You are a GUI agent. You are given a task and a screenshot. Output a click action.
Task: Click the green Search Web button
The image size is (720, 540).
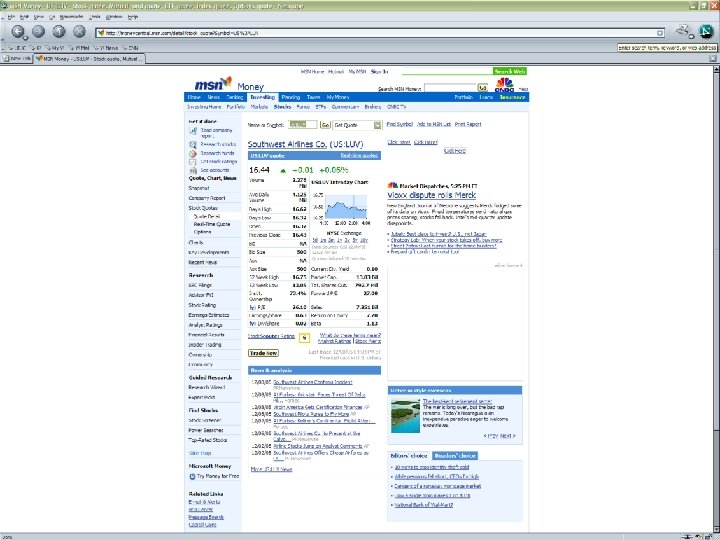(510, 71)
